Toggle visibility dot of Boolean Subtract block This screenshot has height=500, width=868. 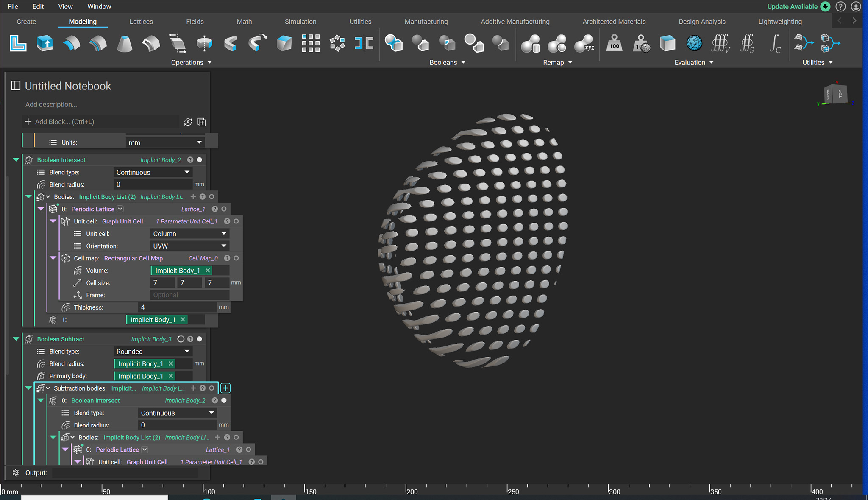[x=199, y=339]
